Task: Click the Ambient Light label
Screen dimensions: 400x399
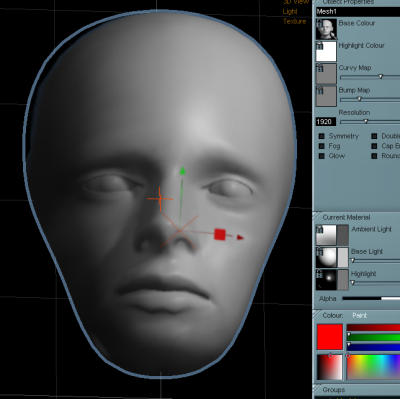Action: click(371, 229)
